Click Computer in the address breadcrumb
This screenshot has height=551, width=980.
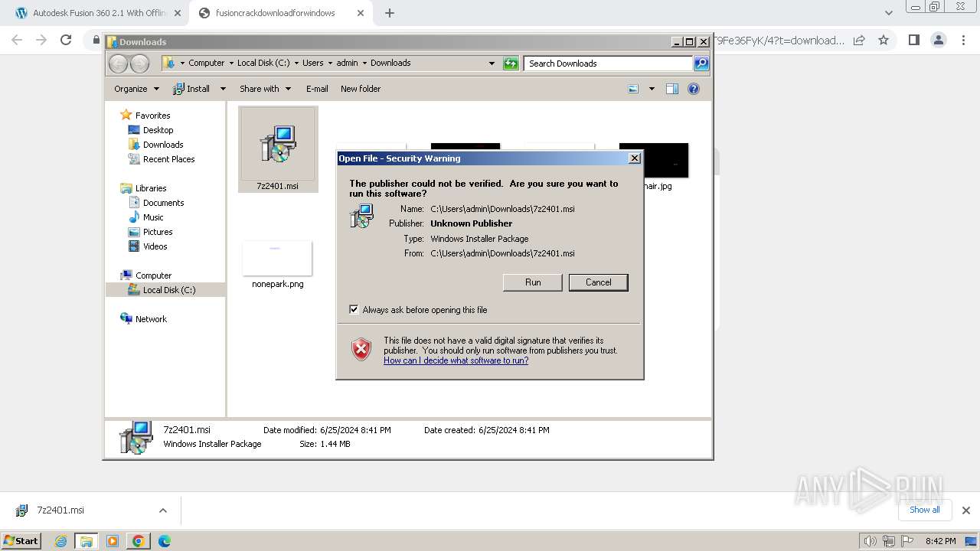pos(206,64)
